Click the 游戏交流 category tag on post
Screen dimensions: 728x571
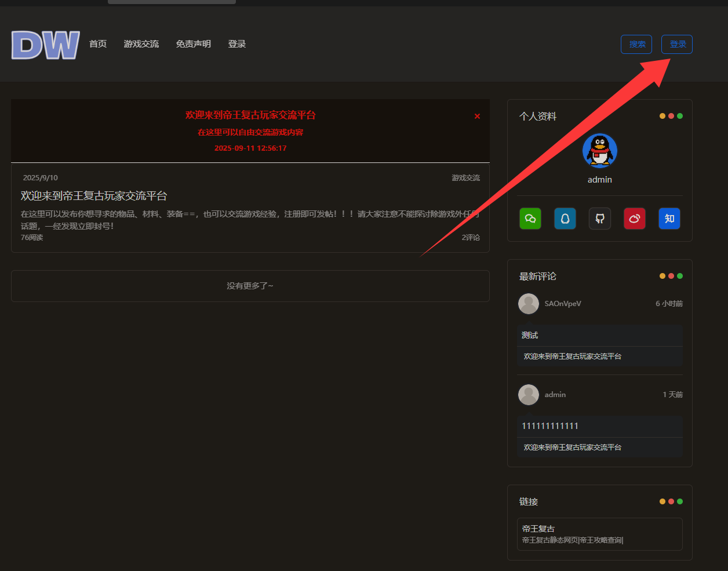(465, 178)
